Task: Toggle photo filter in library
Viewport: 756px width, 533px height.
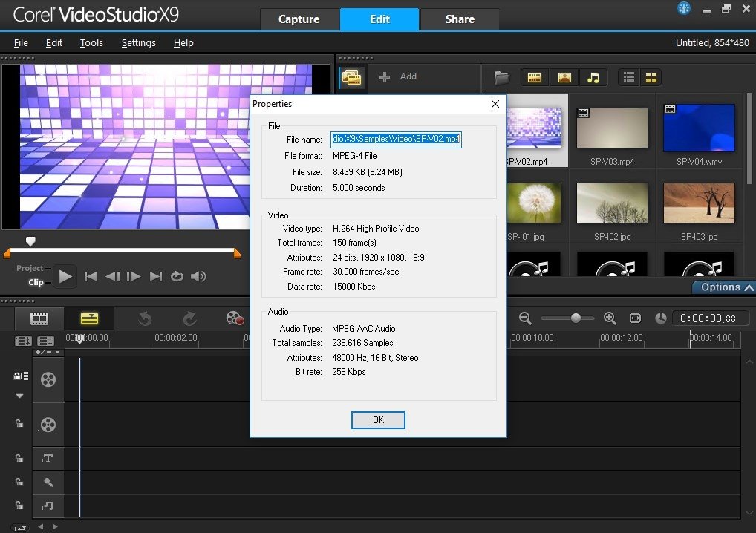Action: click(x=564, y=77)
